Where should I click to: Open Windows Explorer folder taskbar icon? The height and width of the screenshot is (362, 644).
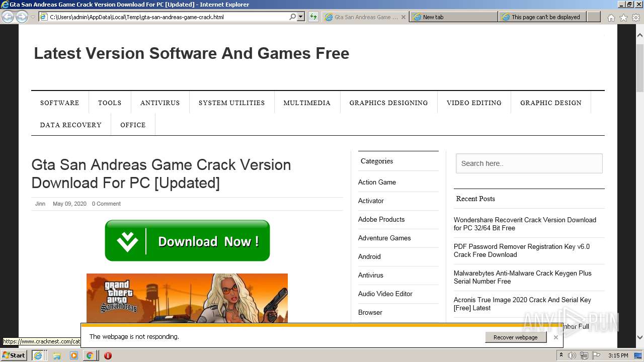click(57, 355)
